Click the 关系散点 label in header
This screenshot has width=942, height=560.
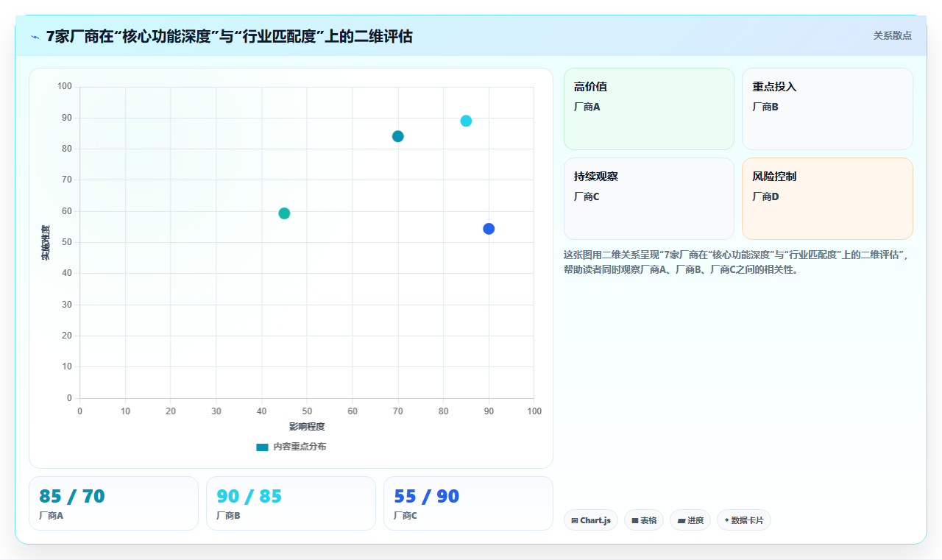coord(893,35)
